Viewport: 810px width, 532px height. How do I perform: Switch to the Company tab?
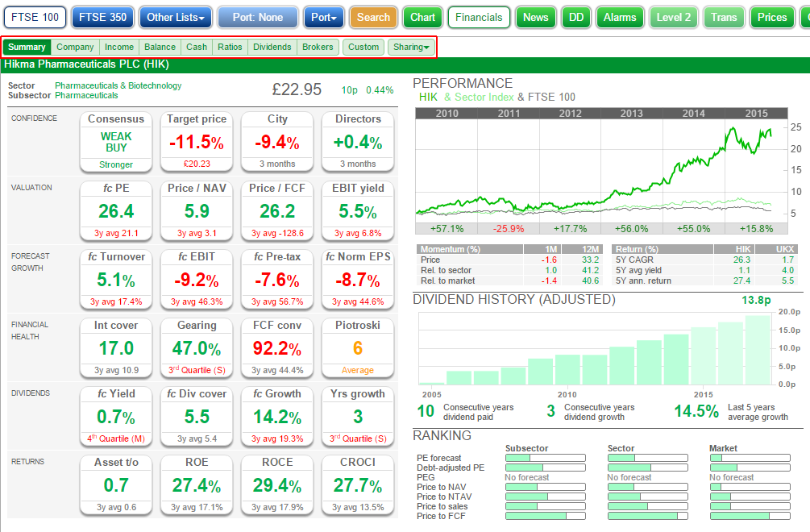[x=76, y=47]
